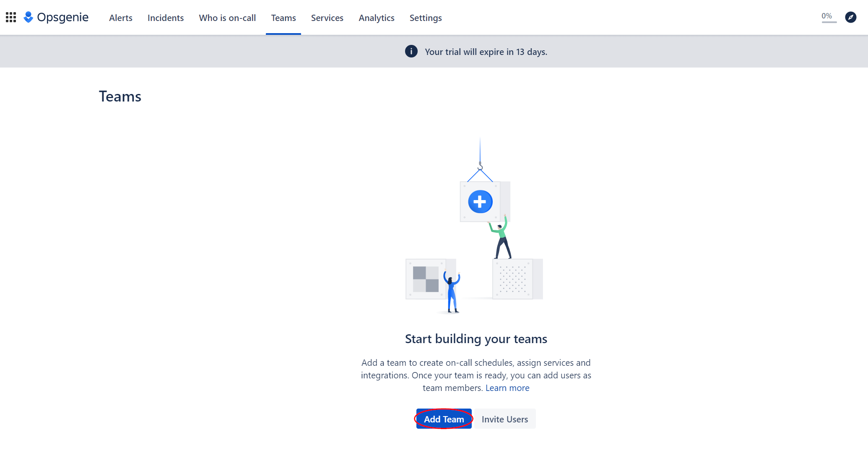Click the trial expiration banner text
Screen dimensions: 868x474
(x=486, y=52)
